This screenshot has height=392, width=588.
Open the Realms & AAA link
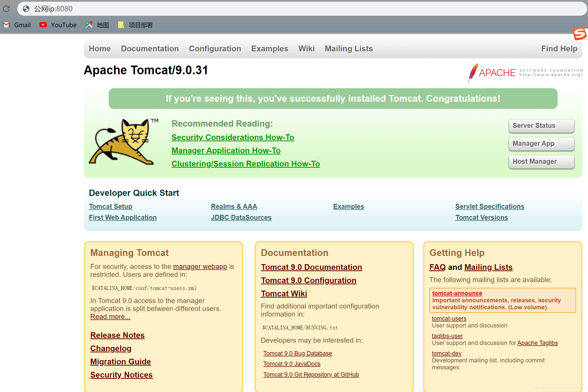[x=234, y=207]
